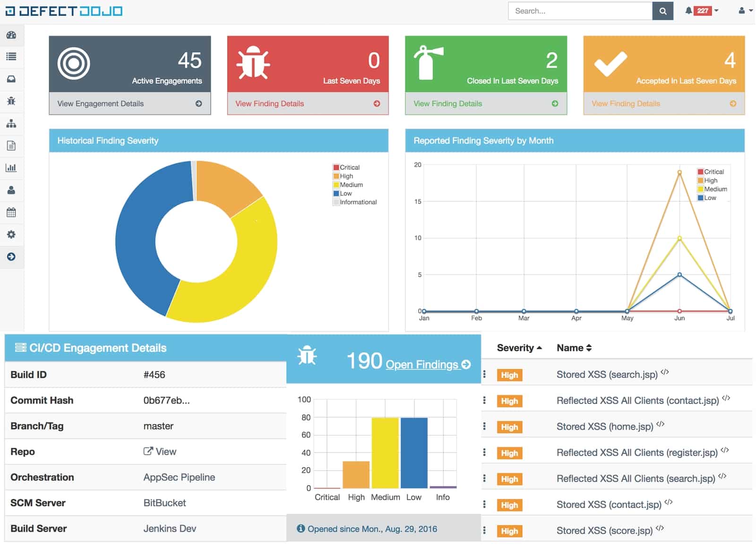Select the user profile entry in sidebar
Image resolution: width=756 pixels, height=545 pixels.
(12, 190)
